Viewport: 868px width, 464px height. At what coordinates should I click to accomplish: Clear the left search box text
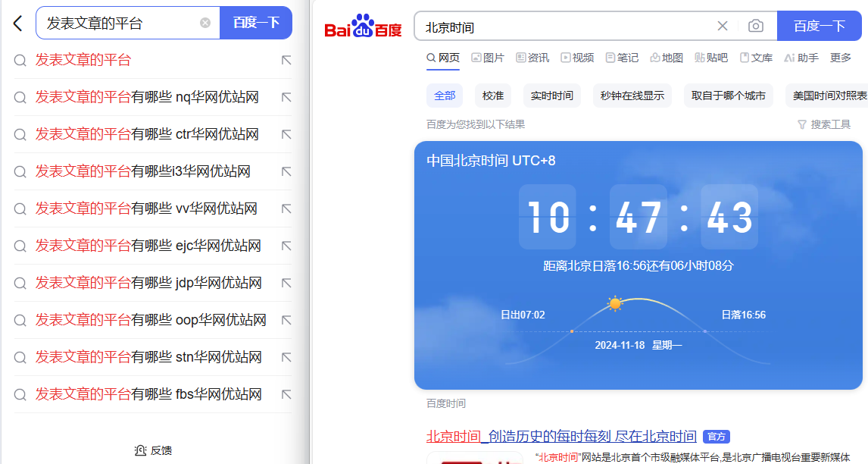click(205, 23)
